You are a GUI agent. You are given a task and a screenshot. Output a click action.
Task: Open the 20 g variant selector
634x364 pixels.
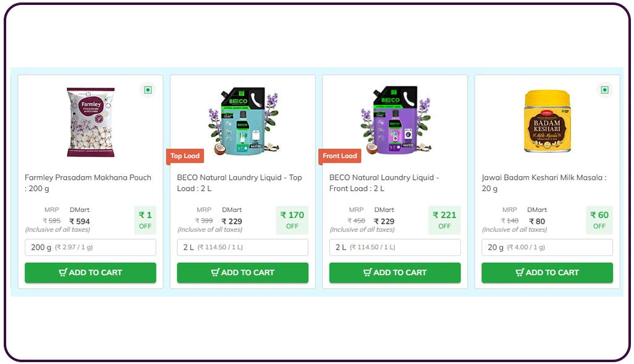pyautogui.click(x=546, y=247)
